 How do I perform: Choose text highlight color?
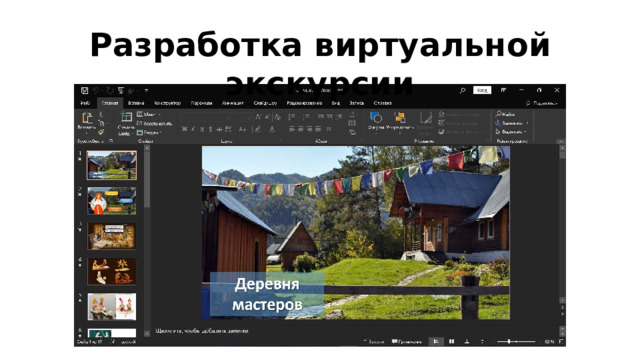pyautogui.click(x=258, y=129)
